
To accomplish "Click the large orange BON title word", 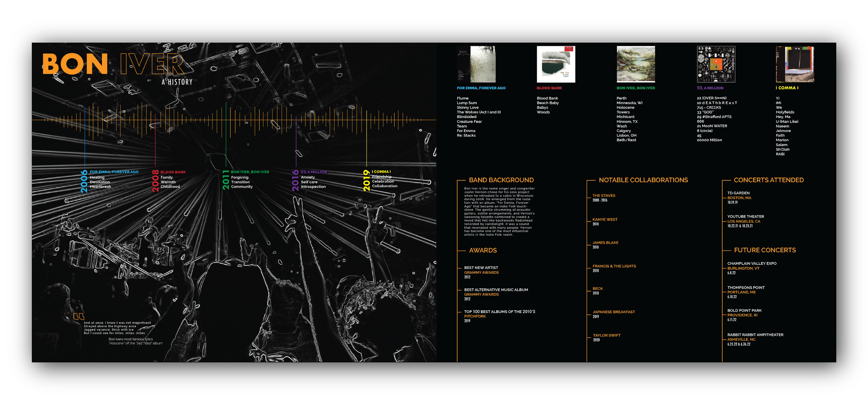I will point(75,64).
